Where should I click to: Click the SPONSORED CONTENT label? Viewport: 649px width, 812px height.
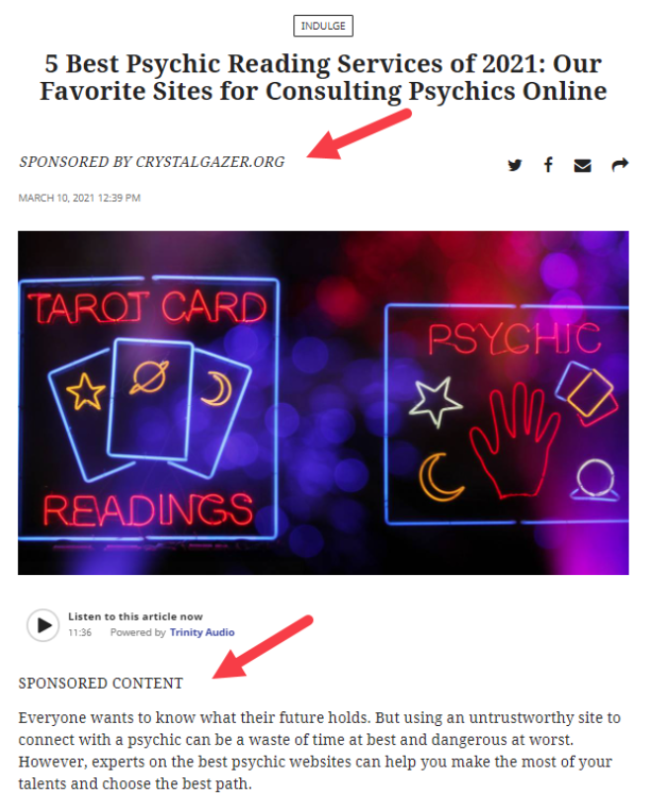(x=101, y=683)
